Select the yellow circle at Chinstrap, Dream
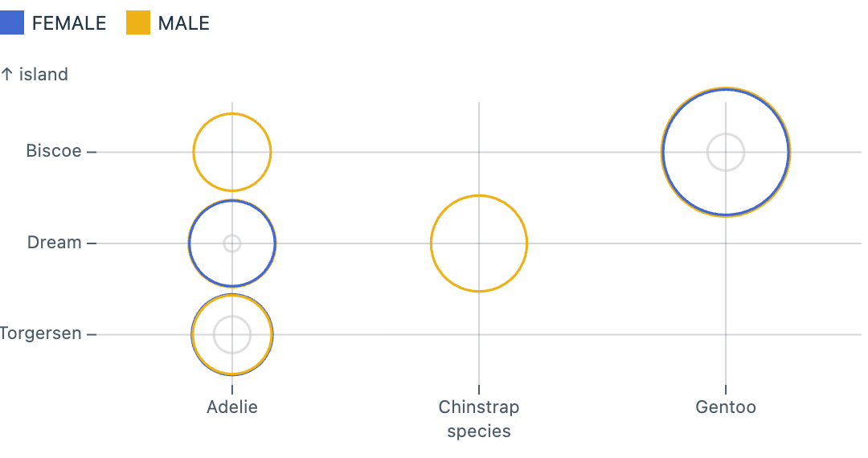The height and width of the screenshot is (458, 868). 432,243
